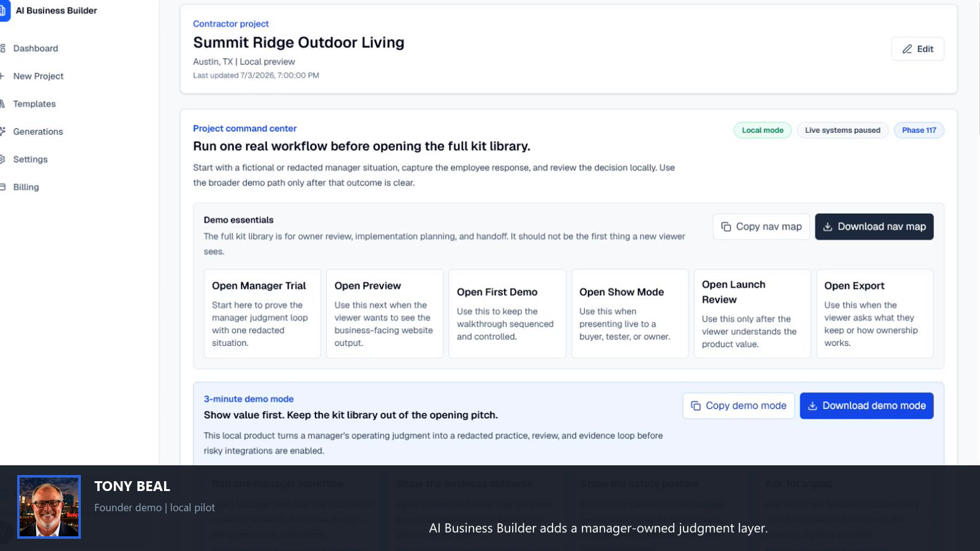Click Download nav map button
The height and width of the screenshot is (551, 980).
874,227
